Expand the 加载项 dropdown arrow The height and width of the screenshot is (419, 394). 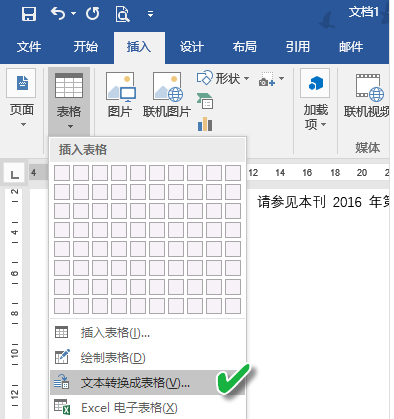323,125
